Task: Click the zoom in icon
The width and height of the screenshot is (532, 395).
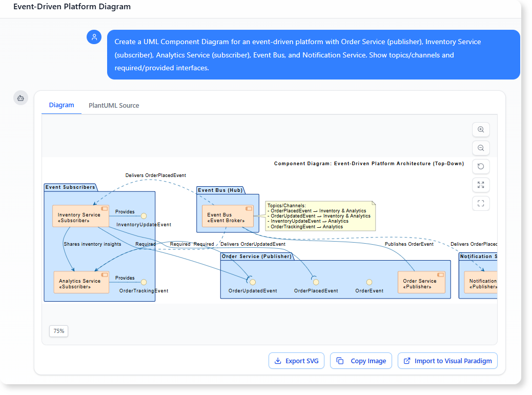Action: [x=480, y=129]
